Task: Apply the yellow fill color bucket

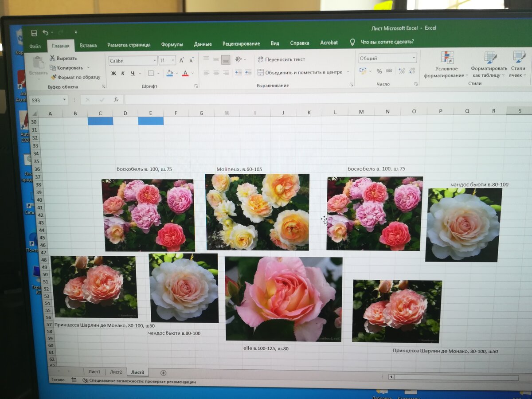Action: point(169,73)
